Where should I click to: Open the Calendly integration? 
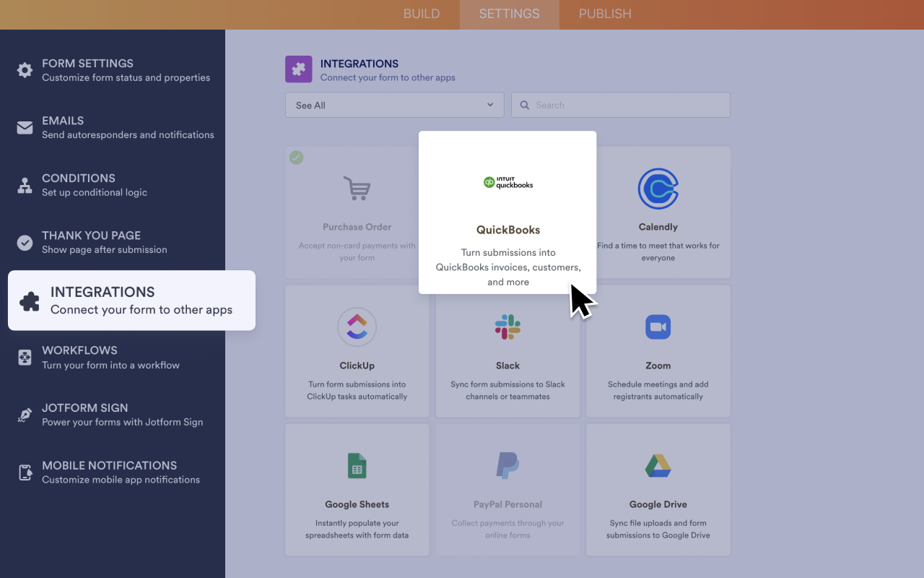coord(658,188)
